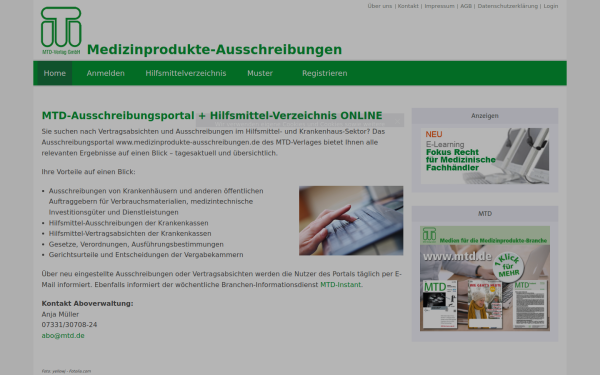600x375 pixels.
Task: Open the Home menu item
Action: pos(55,73)
